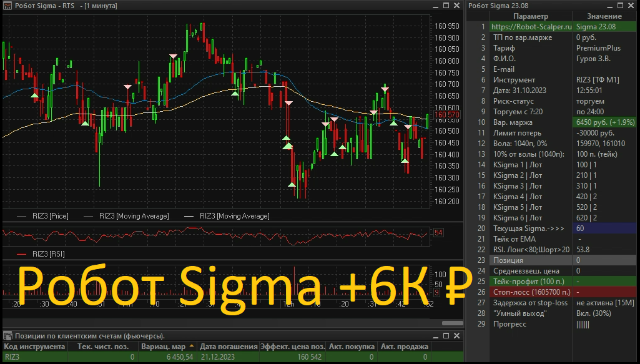Image resolution: width=640 pixels, height=364 pixels.
Task: Select the Тариф PremiumPlus value cell
Action: tap(604, 48)
